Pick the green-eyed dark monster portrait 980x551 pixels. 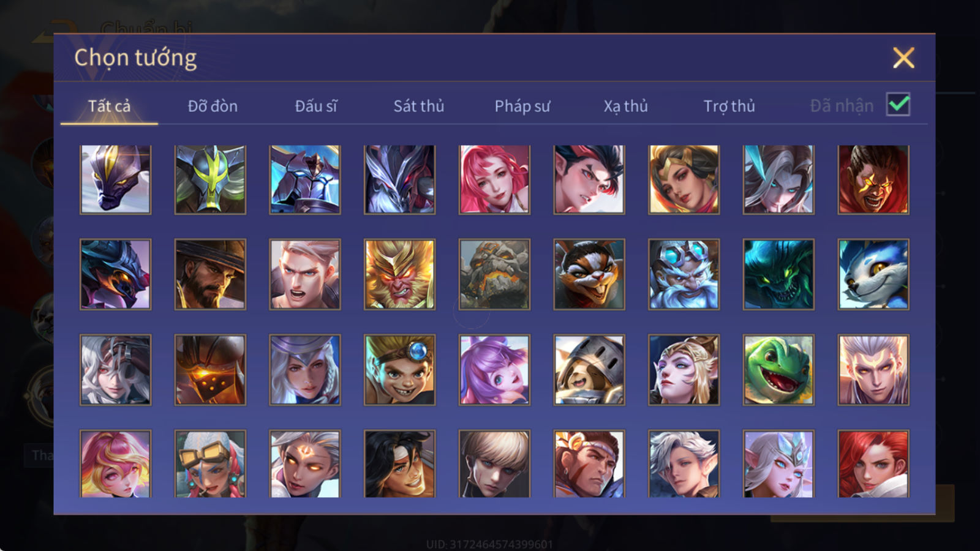click(778, 274)
